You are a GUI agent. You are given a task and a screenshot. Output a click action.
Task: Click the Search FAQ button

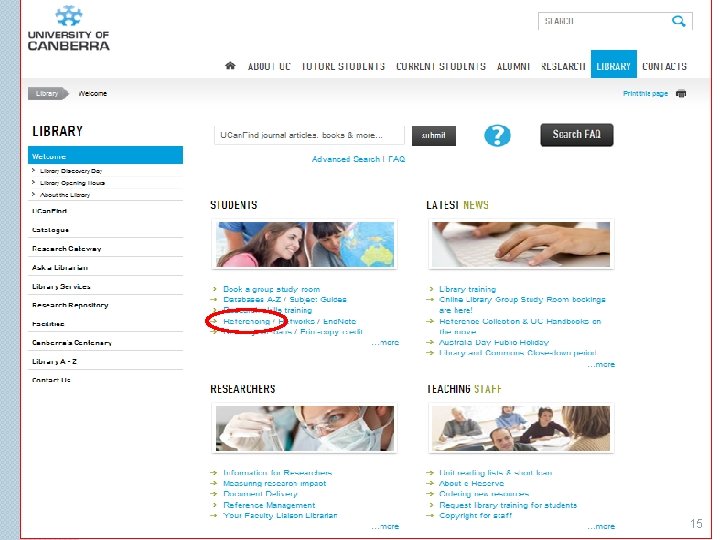click(x=577, y=135)
